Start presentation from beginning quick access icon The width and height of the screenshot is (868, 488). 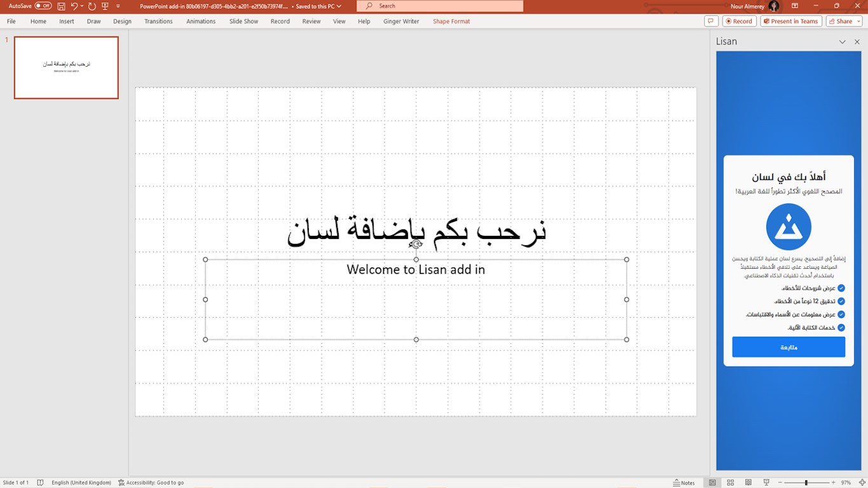[x=105, y=6]
